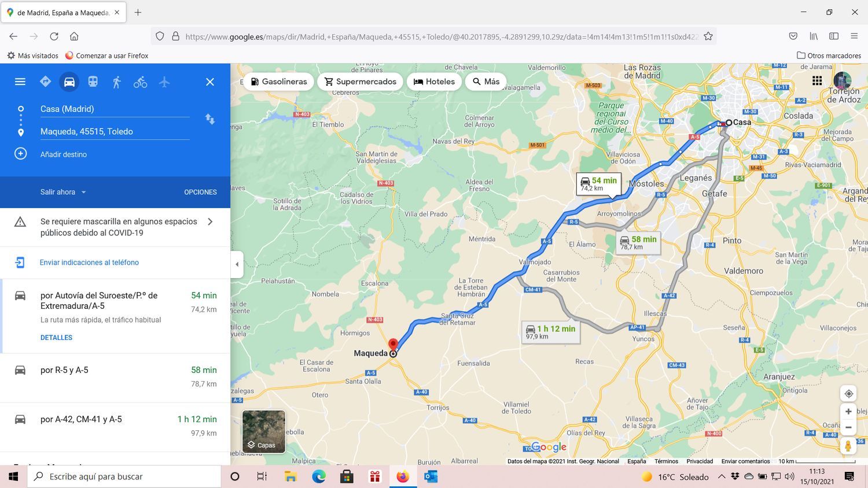Image resolution: width=868 pixels, height=488 pixels.
Task: Select the public transit travel mode
Action: tap(93, 82)
